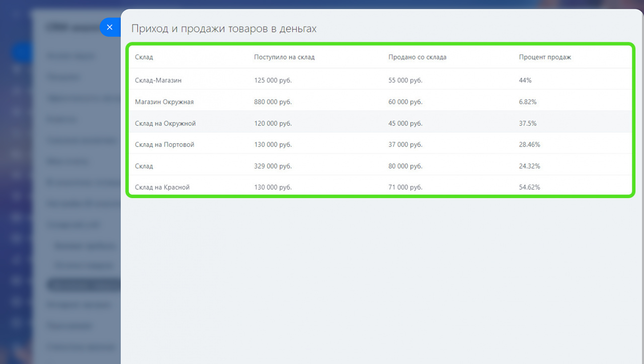Click the 28.46% sales percentage

tap(529, 144)
